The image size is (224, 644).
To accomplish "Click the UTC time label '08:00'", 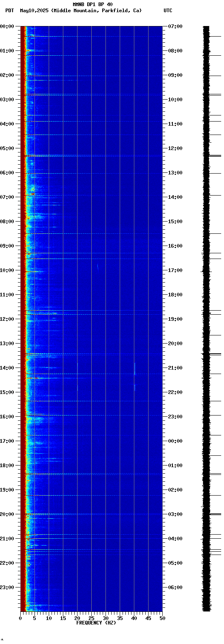I will point(175,51).
